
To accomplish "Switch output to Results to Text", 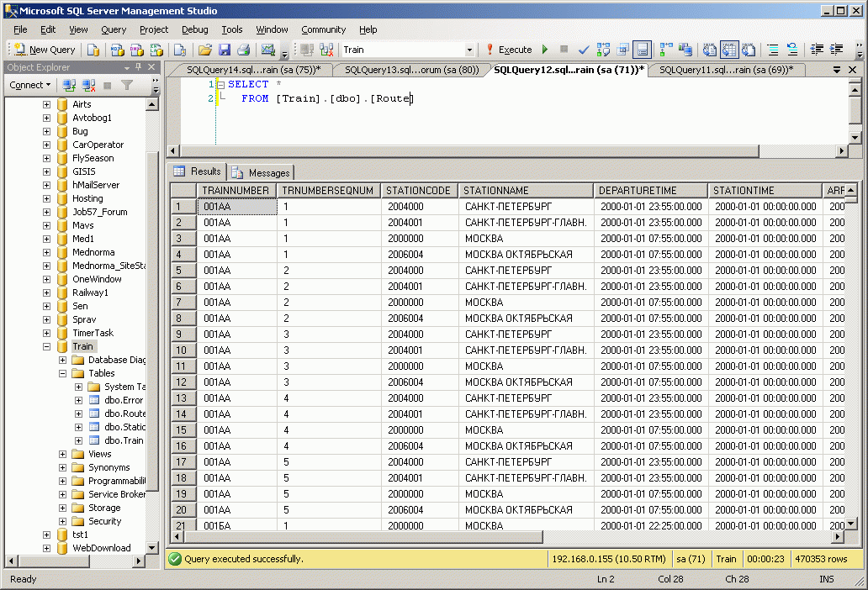I will [710, 50].
